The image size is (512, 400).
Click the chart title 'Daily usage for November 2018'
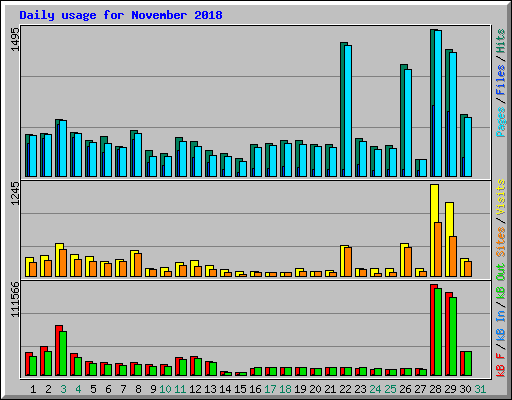[121, 16]
